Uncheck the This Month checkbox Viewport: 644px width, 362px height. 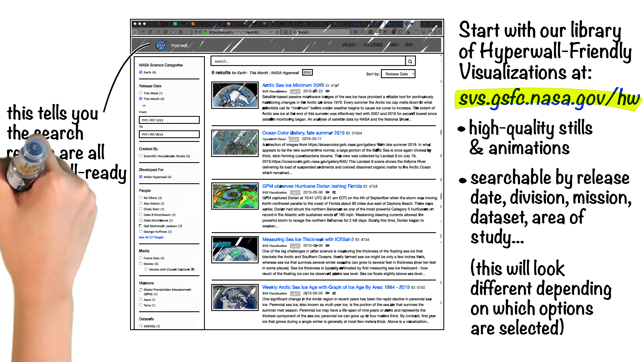[141, 99]
